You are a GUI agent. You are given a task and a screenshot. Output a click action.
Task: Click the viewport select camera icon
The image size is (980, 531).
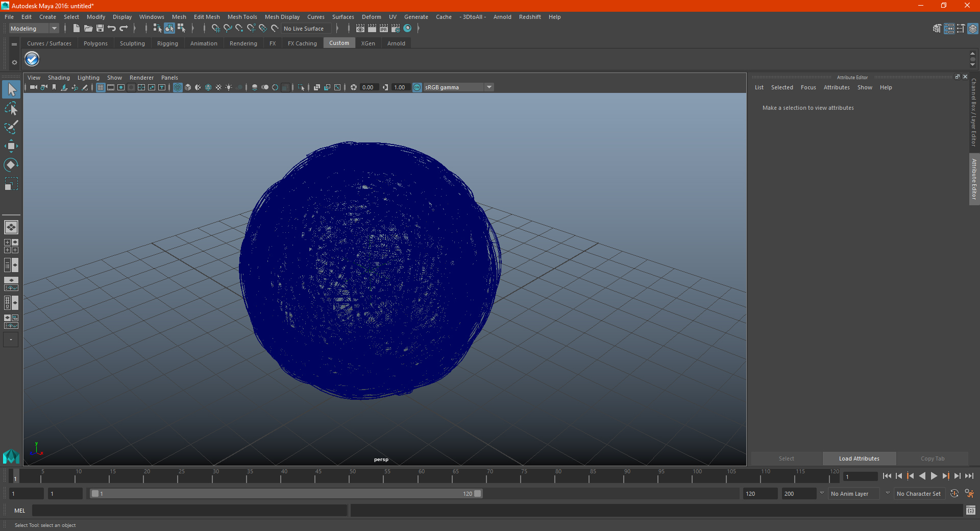pyautogui.click(x=33, y=87)
